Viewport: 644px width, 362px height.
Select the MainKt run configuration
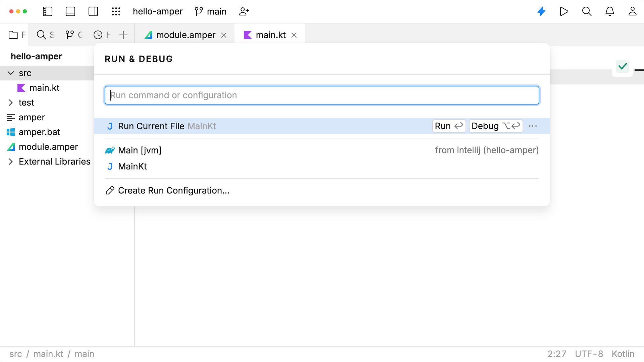[x=322, y=166]
